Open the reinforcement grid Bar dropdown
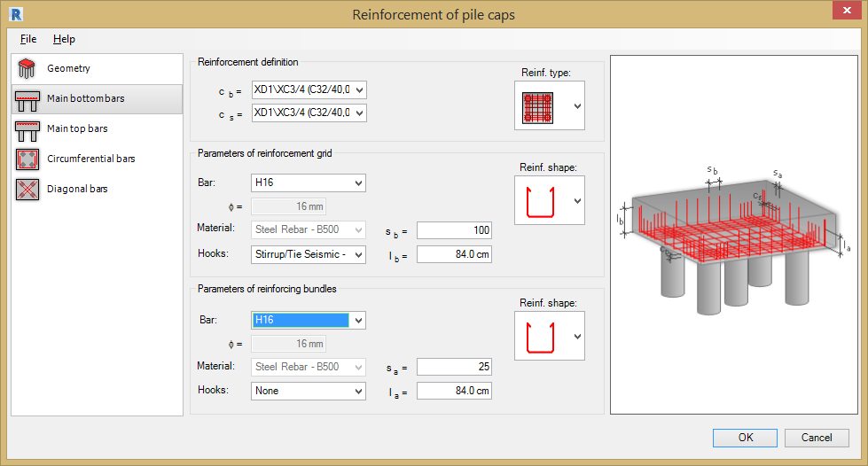 (x=359, y=183)
